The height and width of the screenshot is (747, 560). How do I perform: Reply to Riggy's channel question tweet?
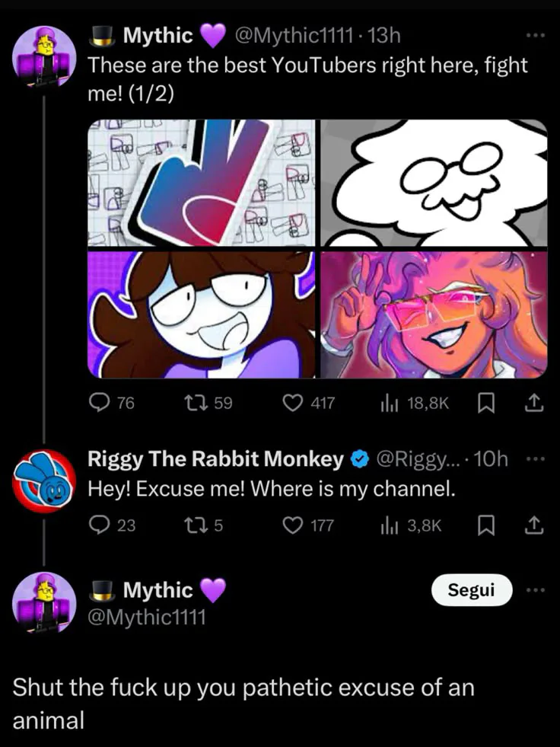point(100,524)
